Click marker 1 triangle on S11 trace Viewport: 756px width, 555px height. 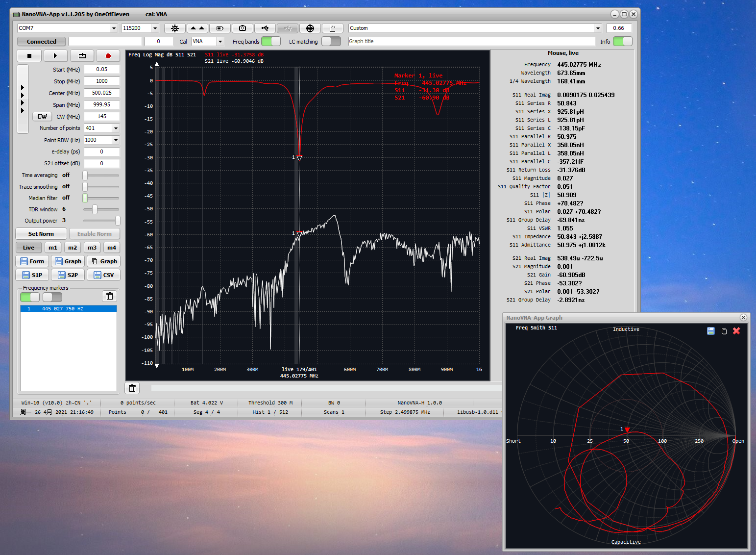click(299, 158)
